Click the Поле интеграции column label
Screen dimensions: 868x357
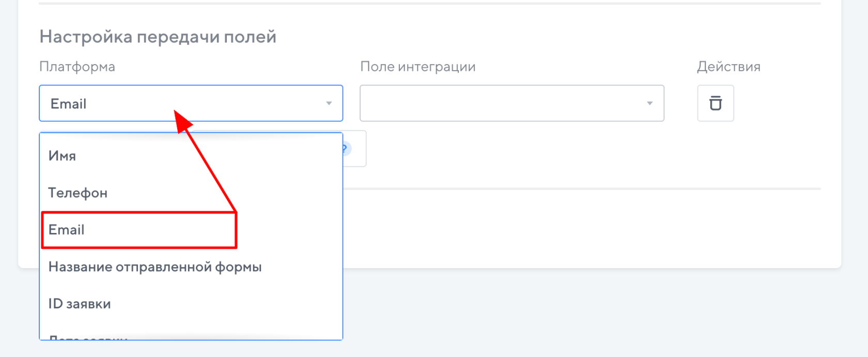pyautogui.click(x=417, y=67)
